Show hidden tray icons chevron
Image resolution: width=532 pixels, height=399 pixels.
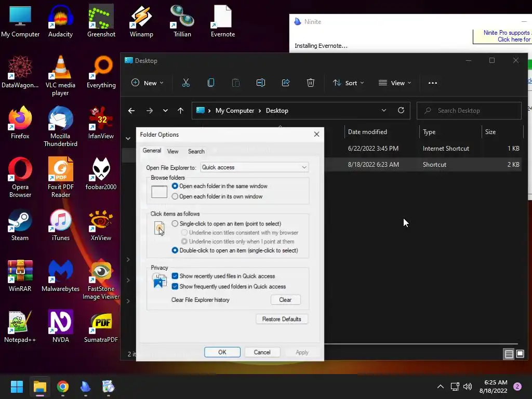pos(441,387)
